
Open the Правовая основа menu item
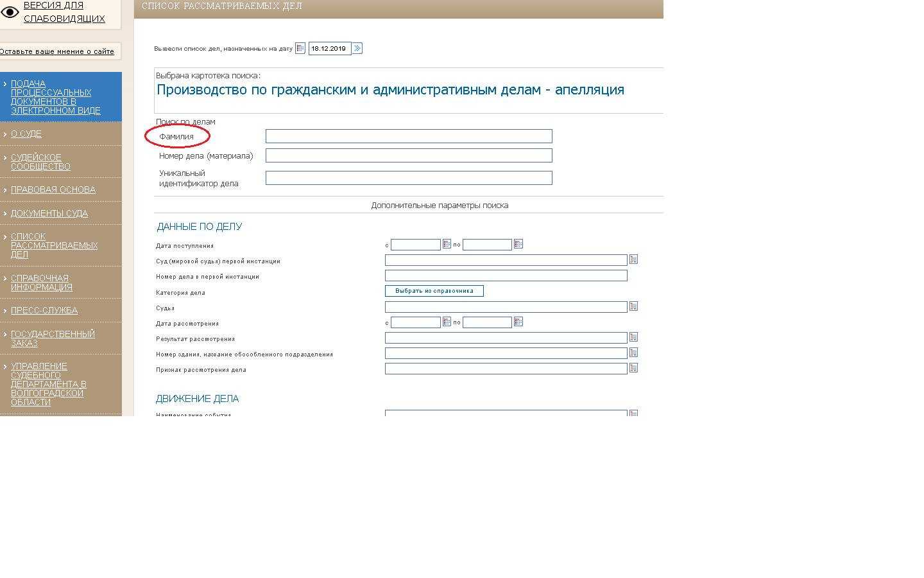coord(53,189)
